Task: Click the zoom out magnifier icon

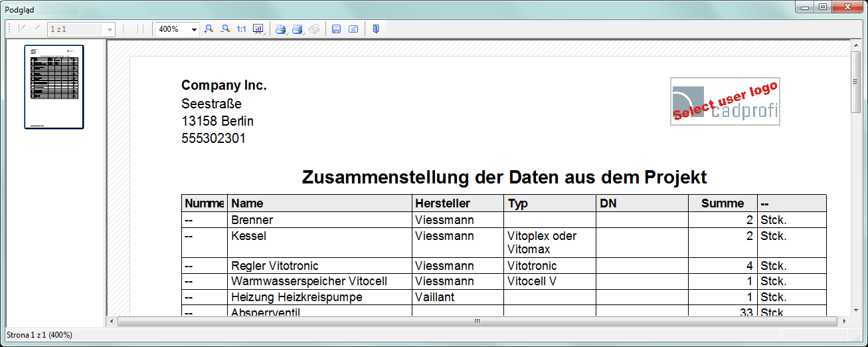Action: click(x=225, y=29)
